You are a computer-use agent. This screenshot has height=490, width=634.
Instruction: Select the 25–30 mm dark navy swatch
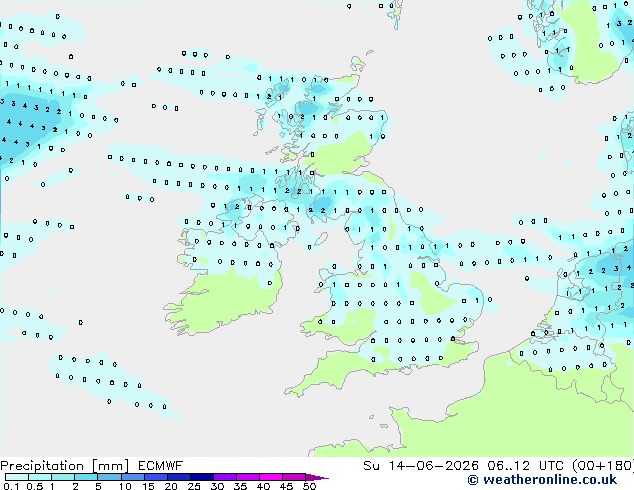pos(201,477)
